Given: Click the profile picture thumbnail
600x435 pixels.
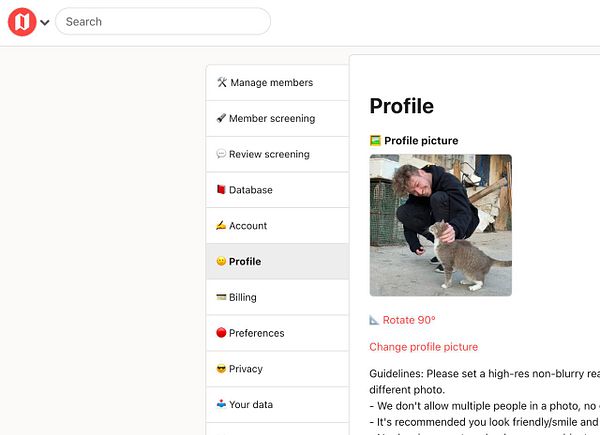Looking at the screenshot, I should (x=440, y=225).
